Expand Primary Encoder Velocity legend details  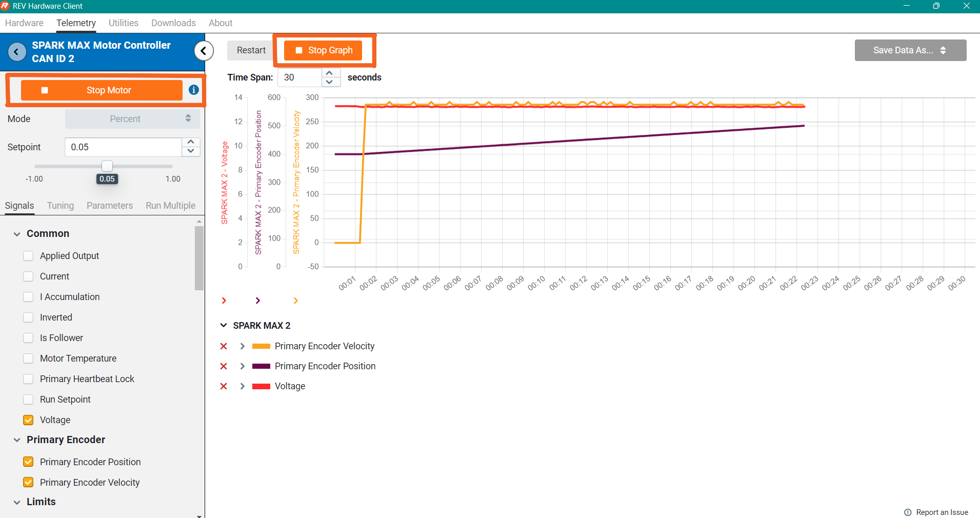coord(243,346)
